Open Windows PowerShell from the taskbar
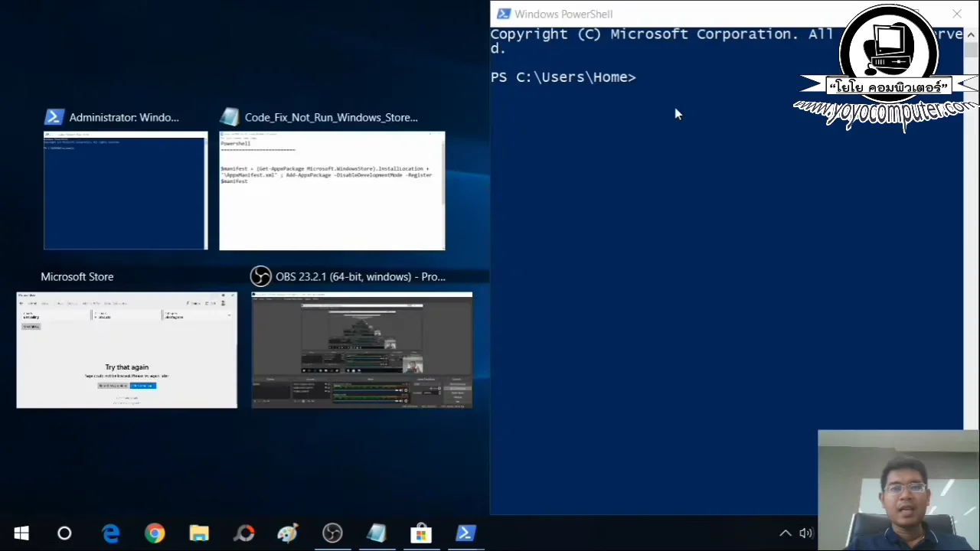980x551 pixels. (465, 533)
